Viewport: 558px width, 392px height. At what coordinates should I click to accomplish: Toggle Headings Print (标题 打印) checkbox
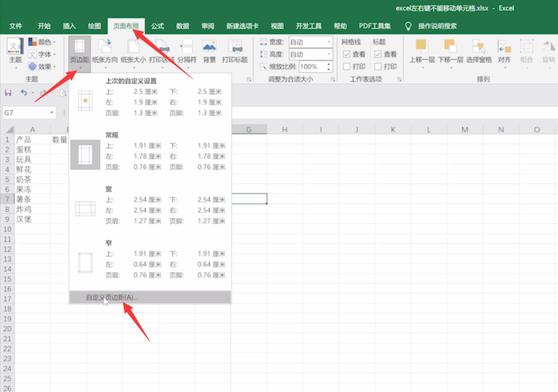[x=378, y=66]
